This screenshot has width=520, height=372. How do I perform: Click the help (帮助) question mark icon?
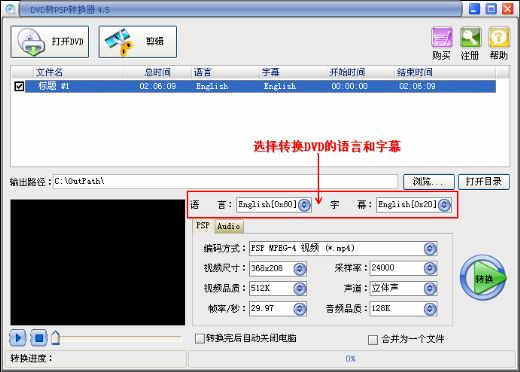tap(499, 37)
